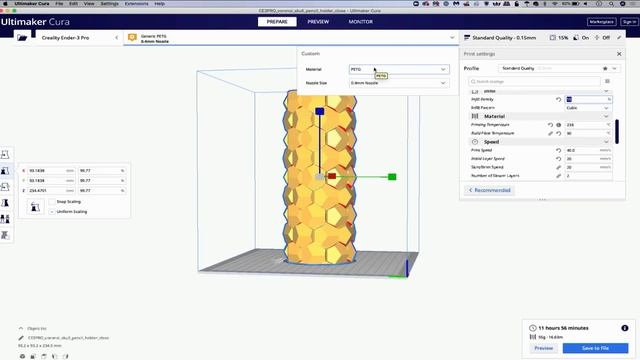
Task: Reset the Initial Layer Speed value
Action: click(558, 159)
